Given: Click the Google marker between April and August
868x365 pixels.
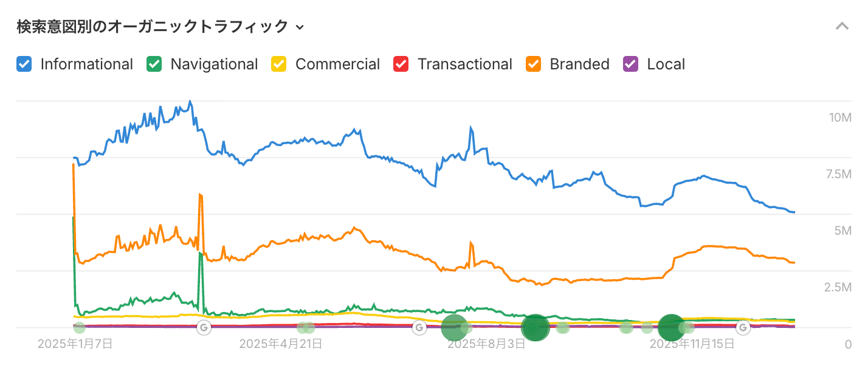Looking at the screenshot, I should [419, 328].
